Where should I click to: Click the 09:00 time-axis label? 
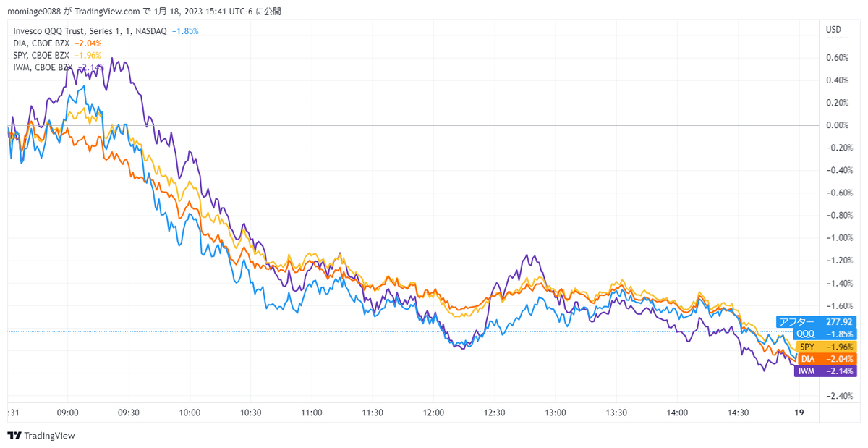pos(67,413)
